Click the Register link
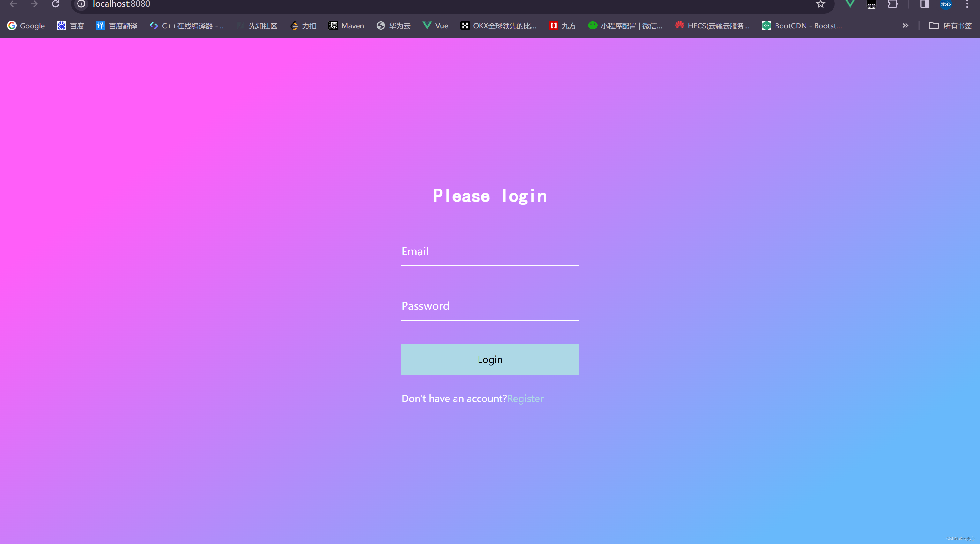Screen dimensions: 980x544 (525, 398)
